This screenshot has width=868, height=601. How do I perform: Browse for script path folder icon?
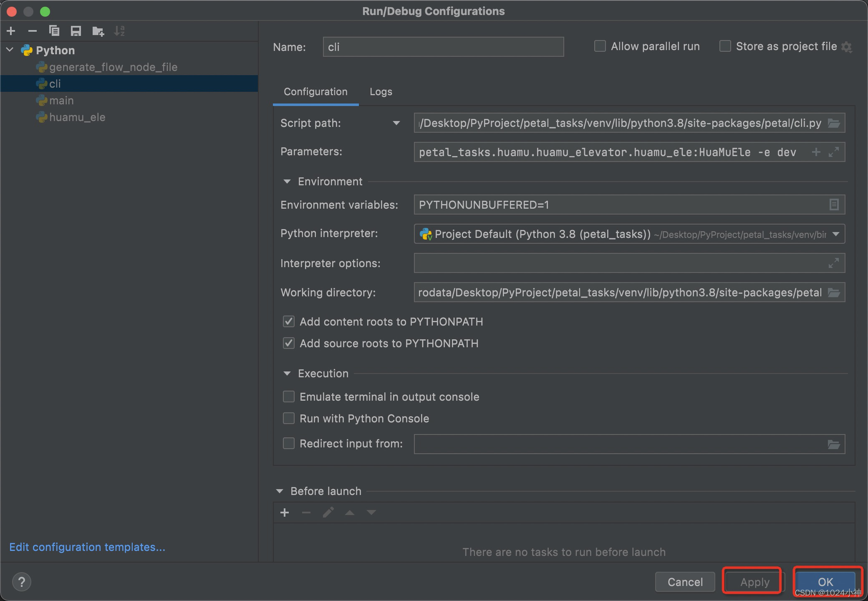(834, 123)
